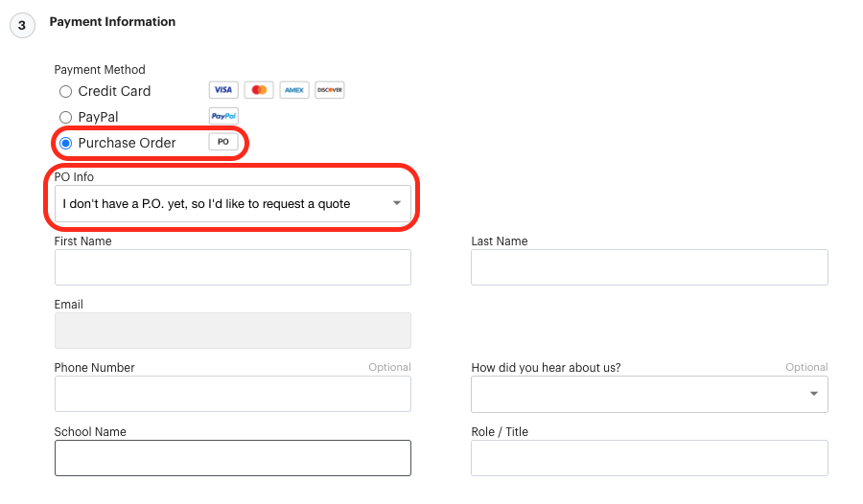The image size is (863, 504).
Task: Focus the Phone Number field
Action: point(233,394)
